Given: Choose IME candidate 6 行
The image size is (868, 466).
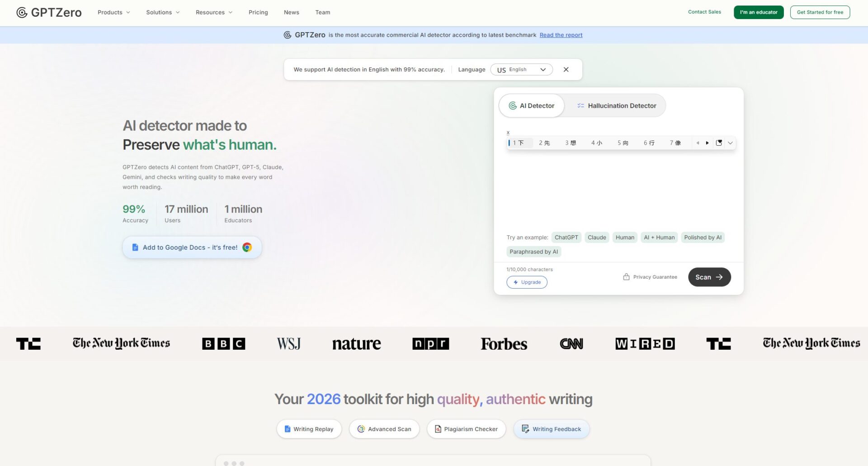Looking at the screenshot, I should [x=649, y=143].
